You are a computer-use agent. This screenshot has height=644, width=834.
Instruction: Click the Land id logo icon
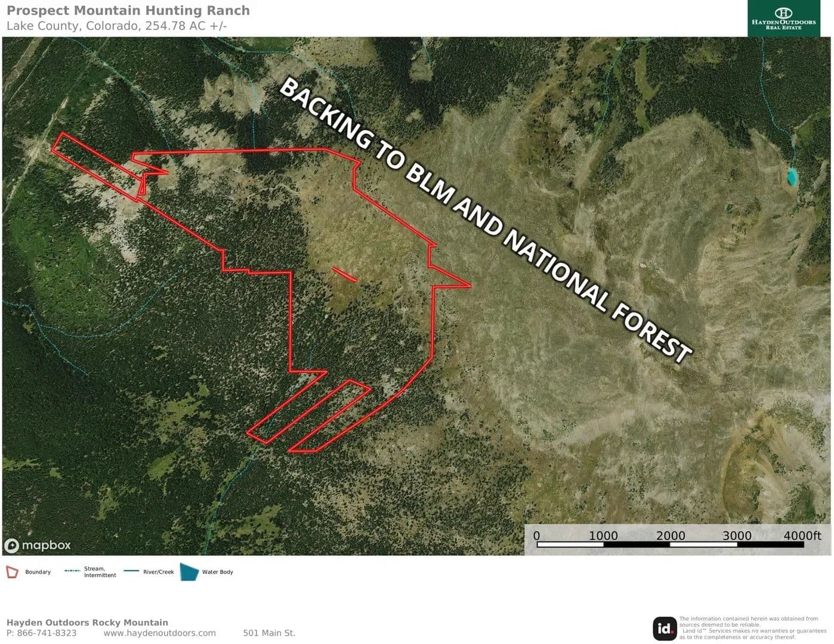665,628
